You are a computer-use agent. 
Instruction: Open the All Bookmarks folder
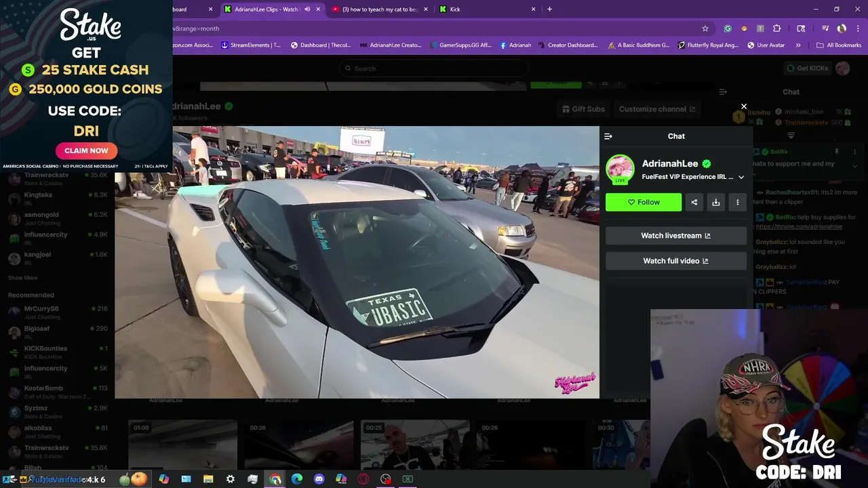click(839, 45)
